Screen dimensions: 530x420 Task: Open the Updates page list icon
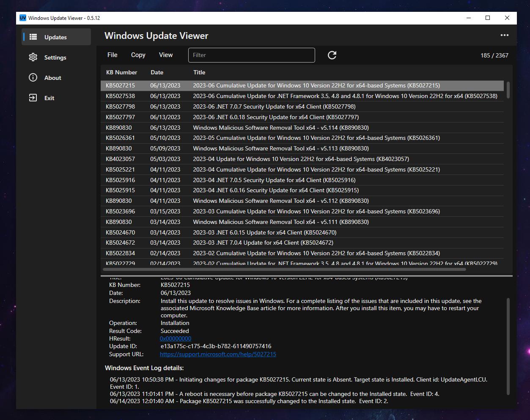pos(33,37)
